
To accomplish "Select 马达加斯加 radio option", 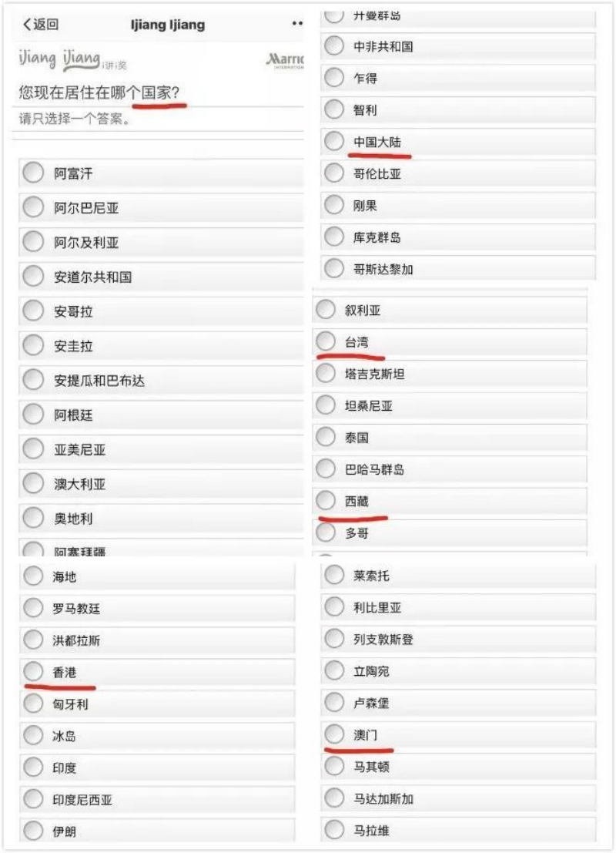I will pyautogui.click(x=334, y=798).
